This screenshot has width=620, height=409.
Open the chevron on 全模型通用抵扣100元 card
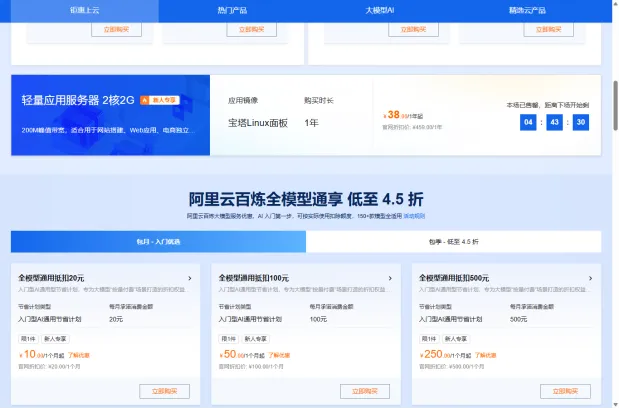[390, 278]
